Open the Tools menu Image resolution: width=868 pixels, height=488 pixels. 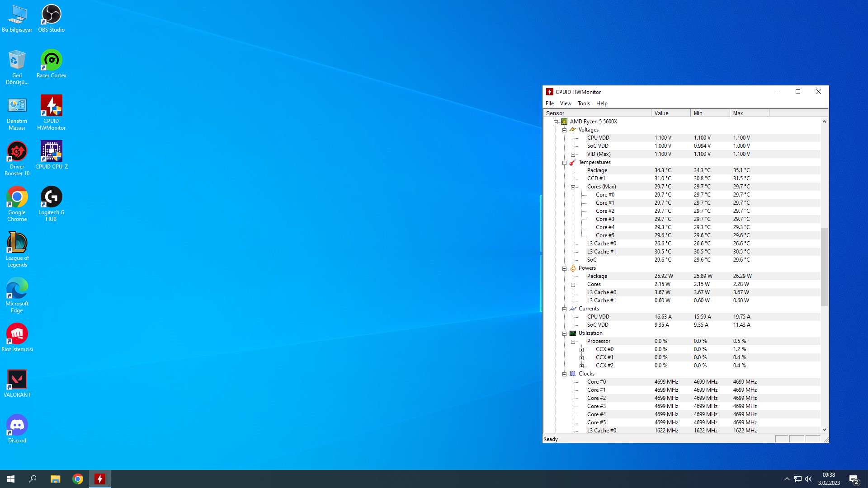[x=583, y=103]
